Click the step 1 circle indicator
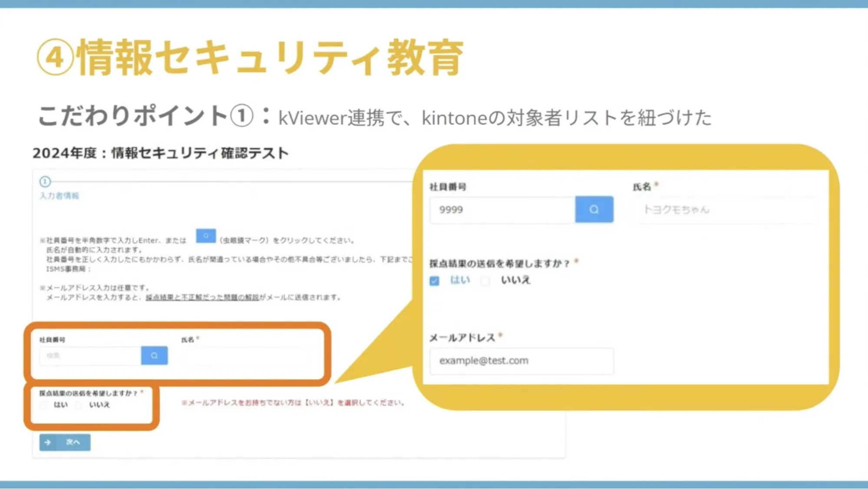This screenshot has width=868, height=489. pos(45,181)
